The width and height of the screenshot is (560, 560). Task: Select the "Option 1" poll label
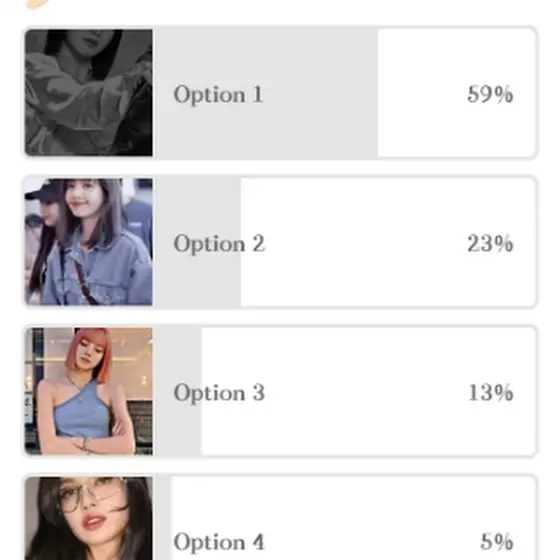(x=218, y=95)
